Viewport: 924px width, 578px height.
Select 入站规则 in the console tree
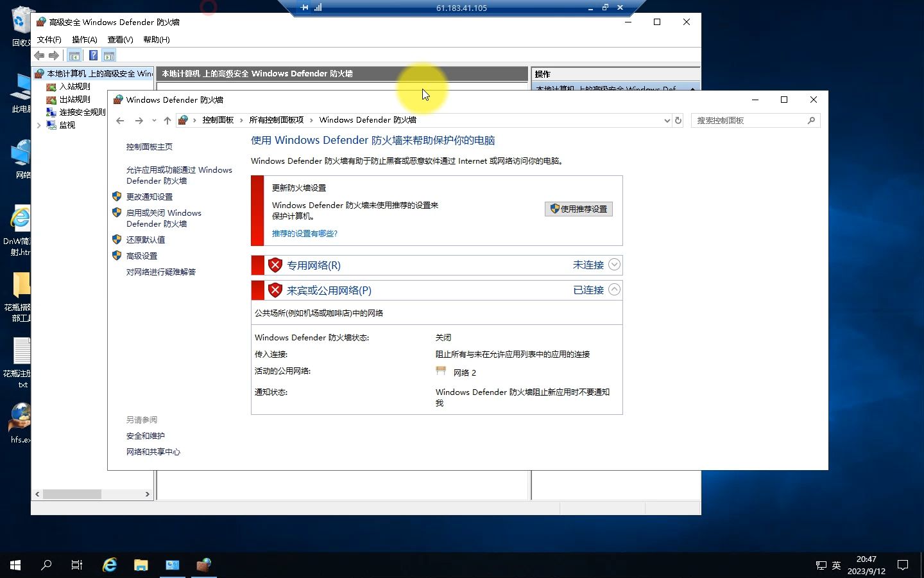[x=74, y=86]
